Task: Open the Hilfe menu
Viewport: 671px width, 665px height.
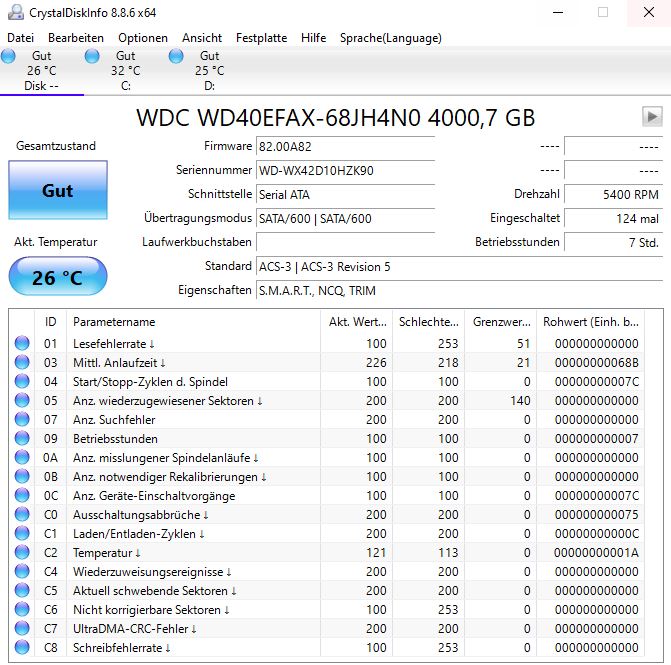Action: click(x=313, y=38)
